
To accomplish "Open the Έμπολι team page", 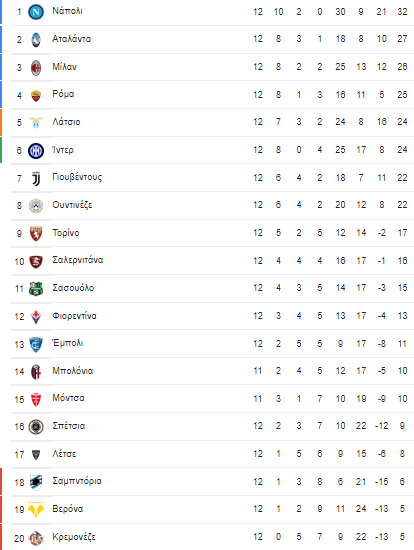I will 68,343.
